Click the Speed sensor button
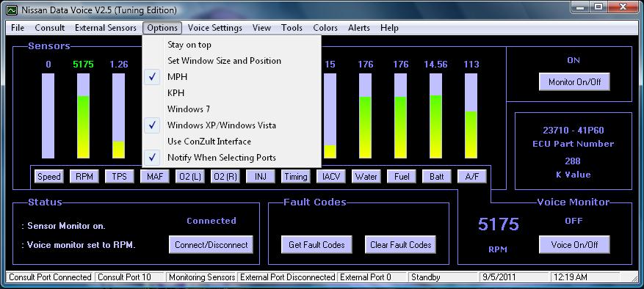 click(49, 177)
